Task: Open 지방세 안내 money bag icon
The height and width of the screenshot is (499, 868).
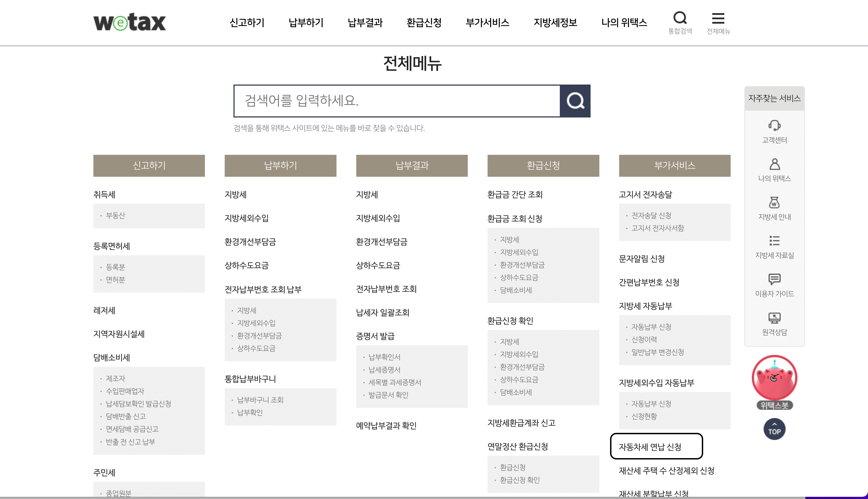Action: [x=774, y=203]
